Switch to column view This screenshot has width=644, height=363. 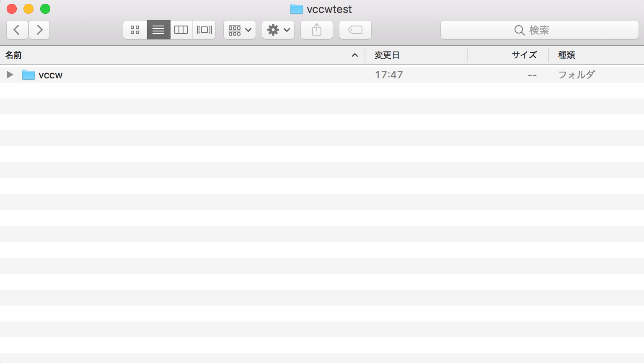pos(181,30)
